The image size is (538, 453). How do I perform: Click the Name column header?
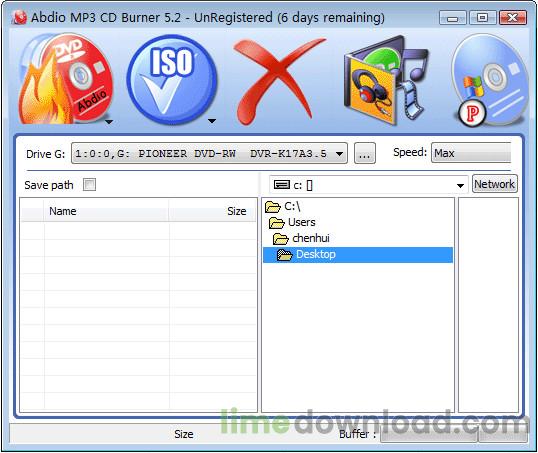(x=106, y=211)
